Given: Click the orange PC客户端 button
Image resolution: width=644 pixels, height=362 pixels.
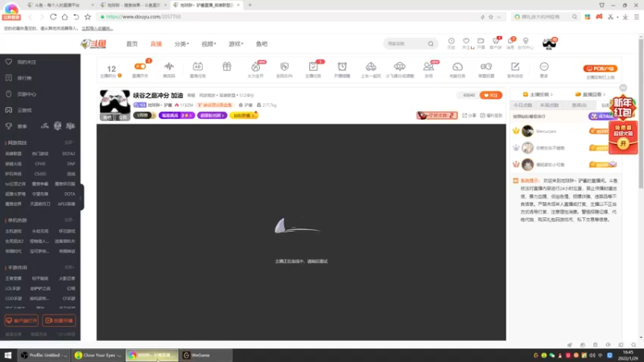Looking at the screenshot, I should click(600, 68).
